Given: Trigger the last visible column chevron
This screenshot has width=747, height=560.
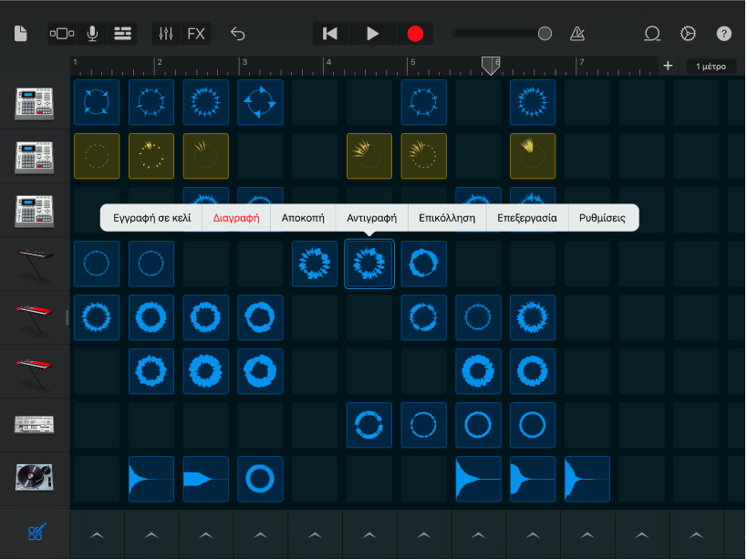Looking at the screenshot, I should tap(697, 534).
